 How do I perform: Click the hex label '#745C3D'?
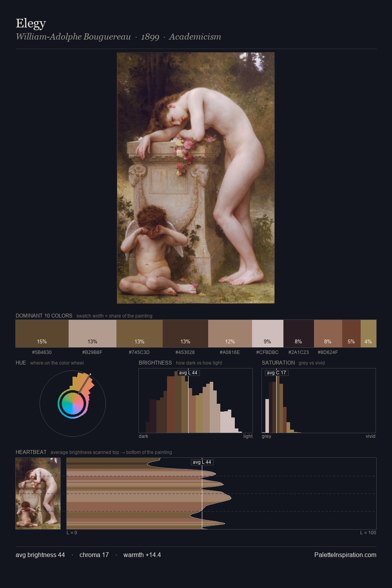point(140,352)
